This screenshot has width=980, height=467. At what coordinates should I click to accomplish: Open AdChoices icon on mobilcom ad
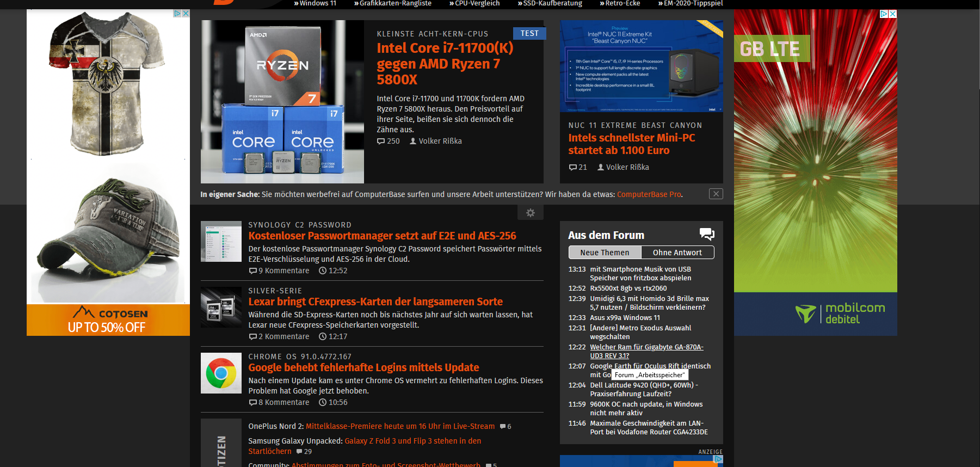tap(884, 14)
